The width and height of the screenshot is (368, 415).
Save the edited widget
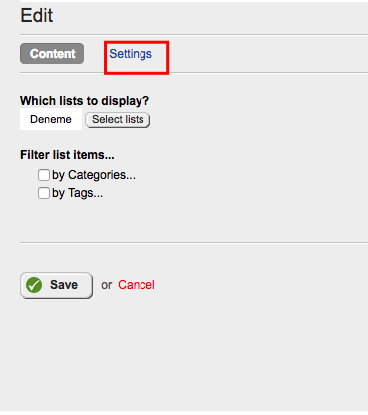coord(56,285)
